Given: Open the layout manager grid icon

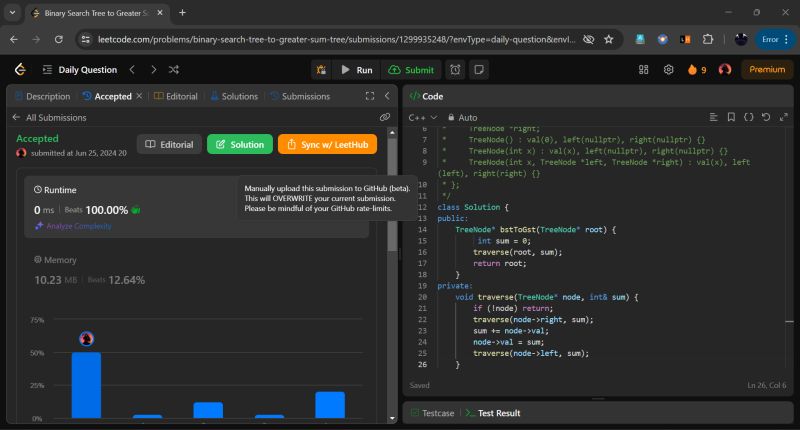Looking at the screenshot, I should 644,70.
